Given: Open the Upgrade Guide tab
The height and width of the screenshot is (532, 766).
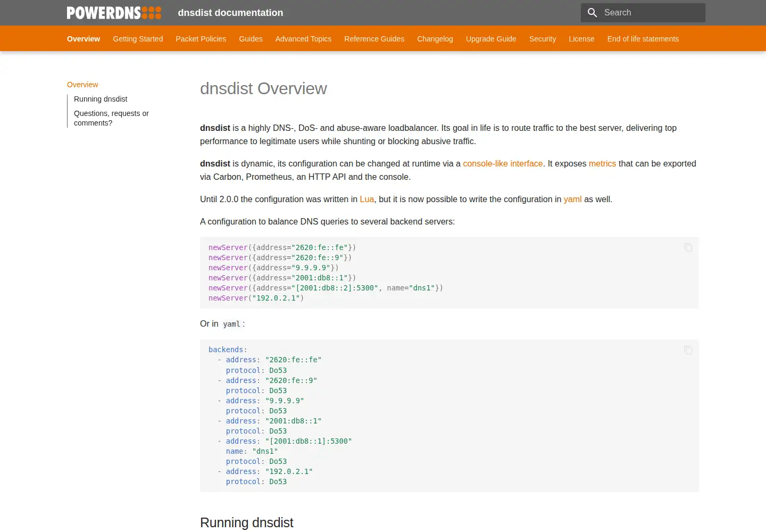Looking at the screenshot, I should [491, 39].
